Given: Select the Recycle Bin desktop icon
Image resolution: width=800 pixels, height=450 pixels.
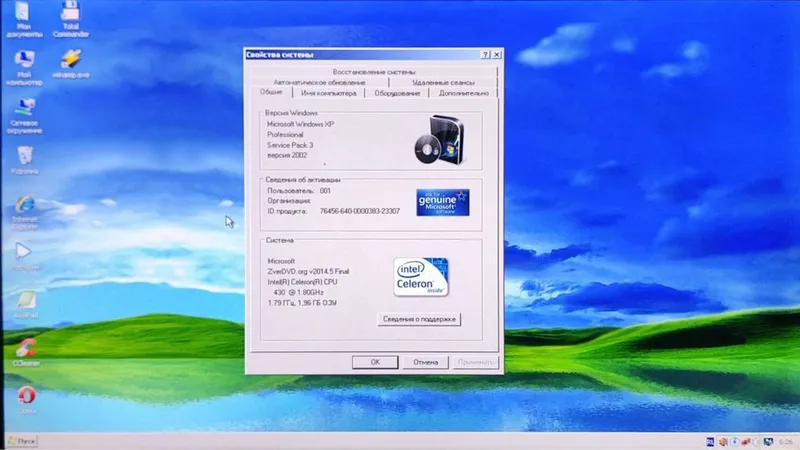Looking at the screenshot, I should 24,160.
